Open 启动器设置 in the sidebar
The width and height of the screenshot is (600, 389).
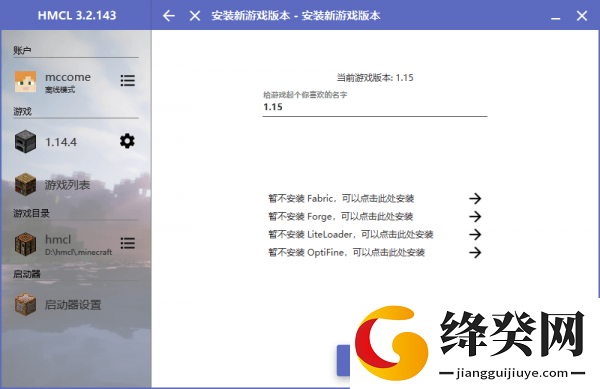pyautogui.click(x=73, y=305)
